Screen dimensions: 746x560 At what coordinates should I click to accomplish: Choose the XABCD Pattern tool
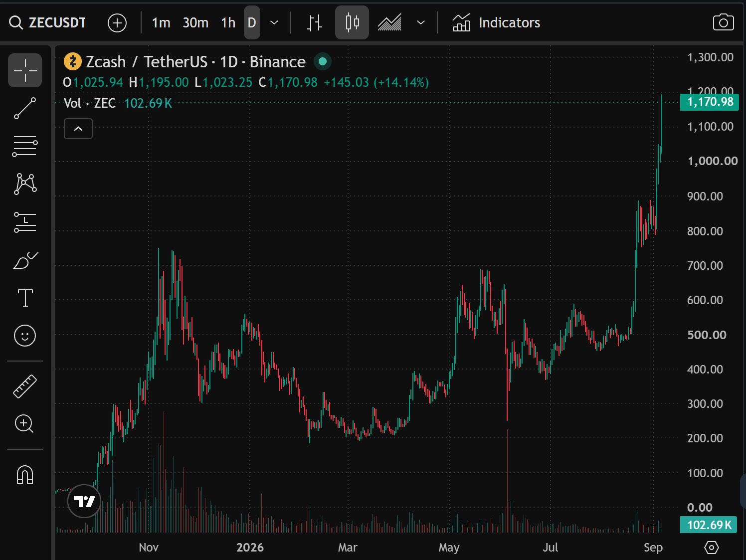point(25,184)
